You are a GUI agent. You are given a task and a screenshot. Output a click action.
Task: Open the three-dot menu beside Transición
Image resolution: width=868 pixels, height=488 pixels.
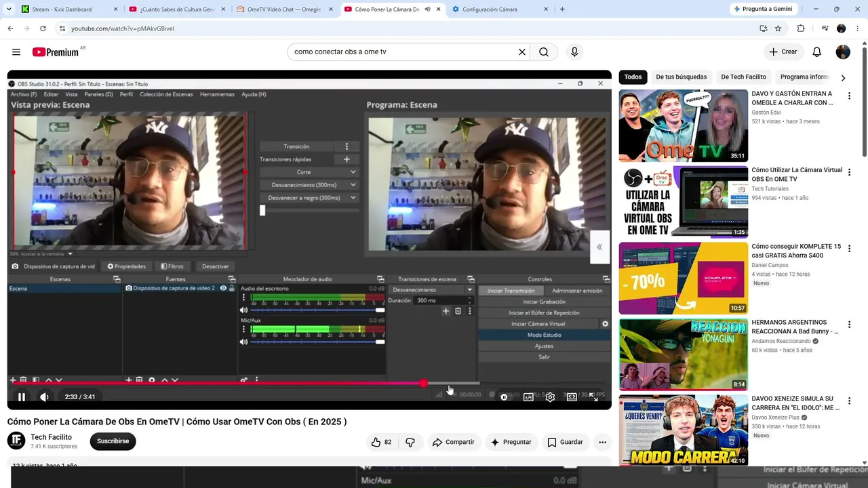tap(347, 146)
